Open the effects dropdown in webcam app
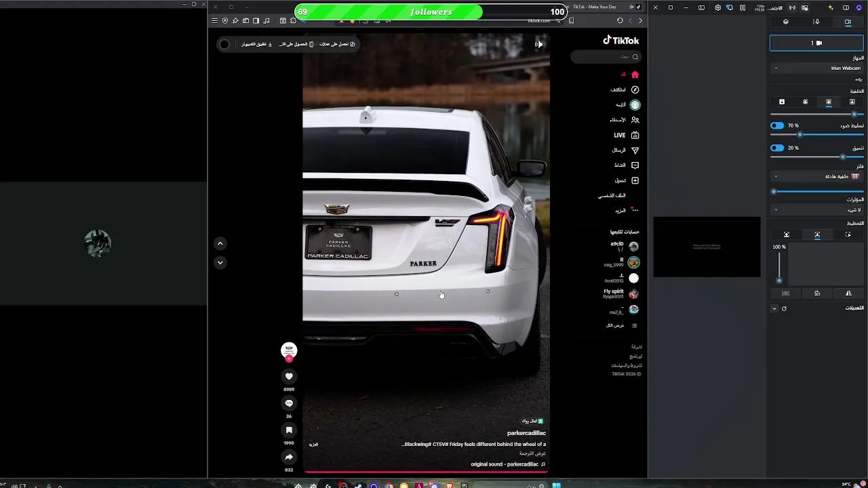The width and height of the screenshot is (868, 488). coord(816,210)
